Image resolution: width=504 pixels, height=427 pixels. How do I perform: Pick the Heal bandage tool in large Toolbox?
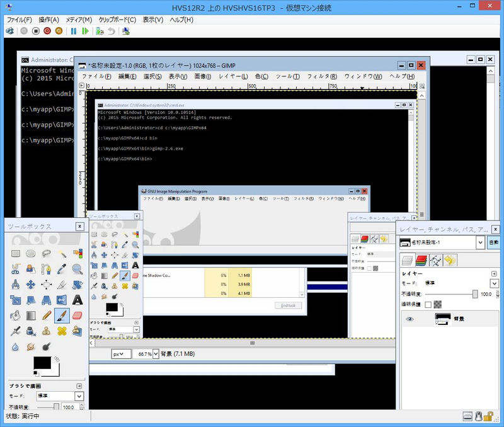click(x=62, y=331)
